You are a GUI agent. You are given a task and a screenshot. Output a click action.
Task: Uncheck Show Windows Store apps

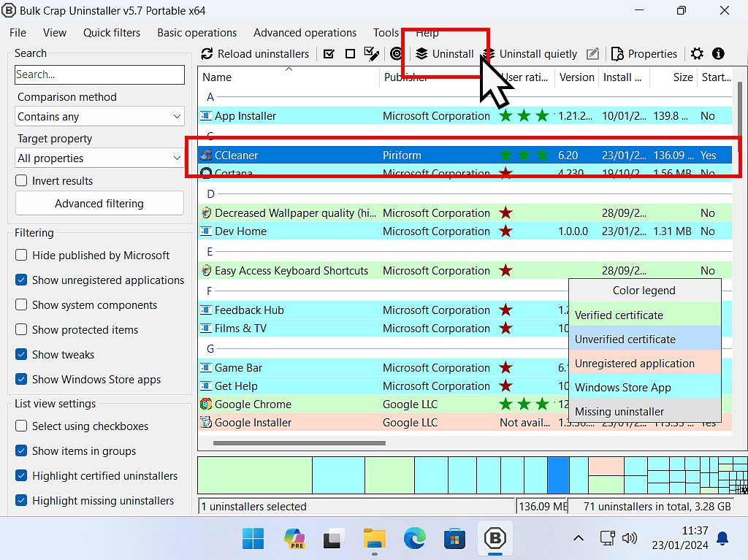tap(22, 380)
